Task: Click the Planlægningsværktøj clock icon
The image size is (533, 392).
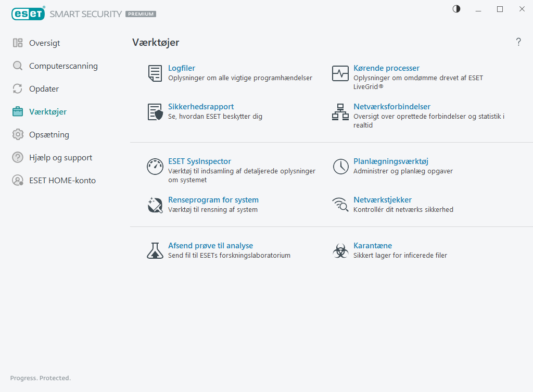Action: click(x=340, y=167)
